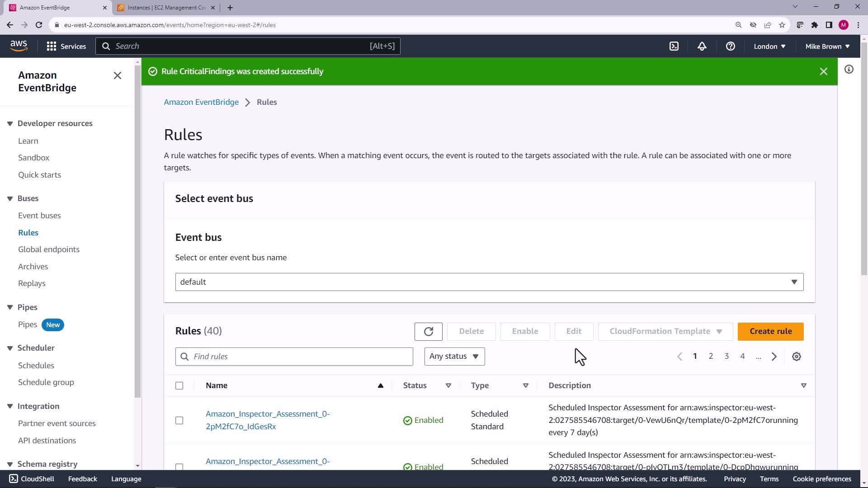Open the Any status filter dropdown
This screenshot has width=868, height=488.
[454, 357]
